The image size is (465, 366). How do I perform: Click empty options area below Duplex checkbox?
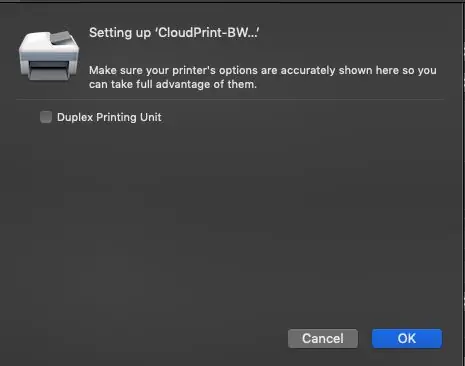tap(230, 217)
